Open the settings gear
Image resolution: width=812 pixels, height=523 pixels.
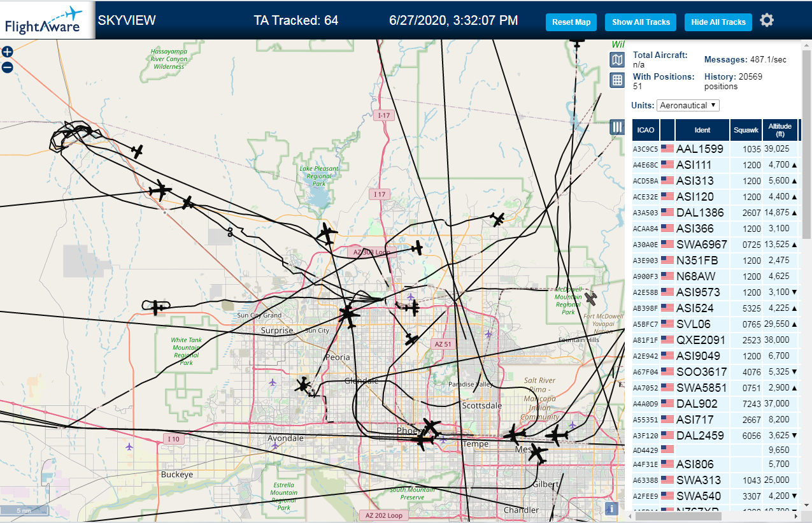(x=767, y=20)
